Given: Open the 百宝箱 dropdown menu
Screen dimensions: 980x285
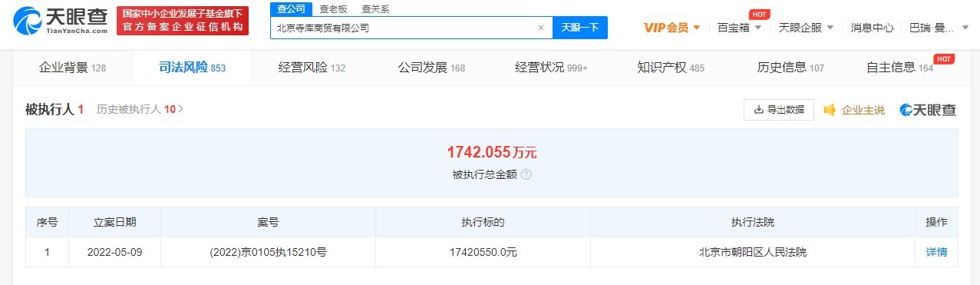Looking at the screenshot, I should 739,28.
